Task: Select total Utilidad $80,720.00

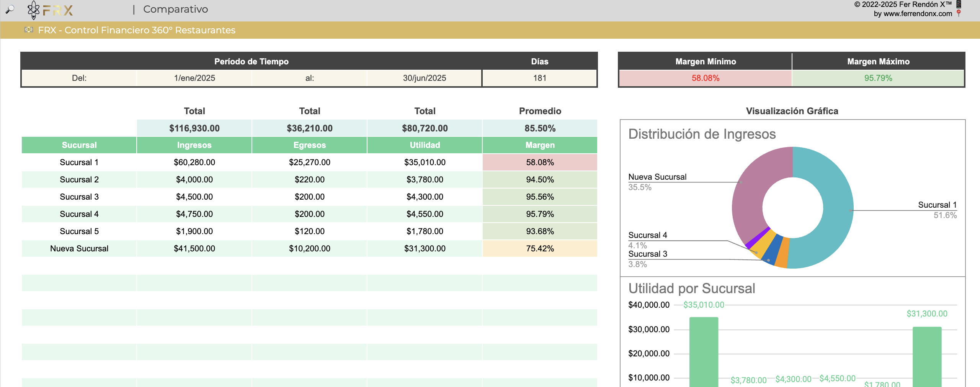Action: click(425, 128)
